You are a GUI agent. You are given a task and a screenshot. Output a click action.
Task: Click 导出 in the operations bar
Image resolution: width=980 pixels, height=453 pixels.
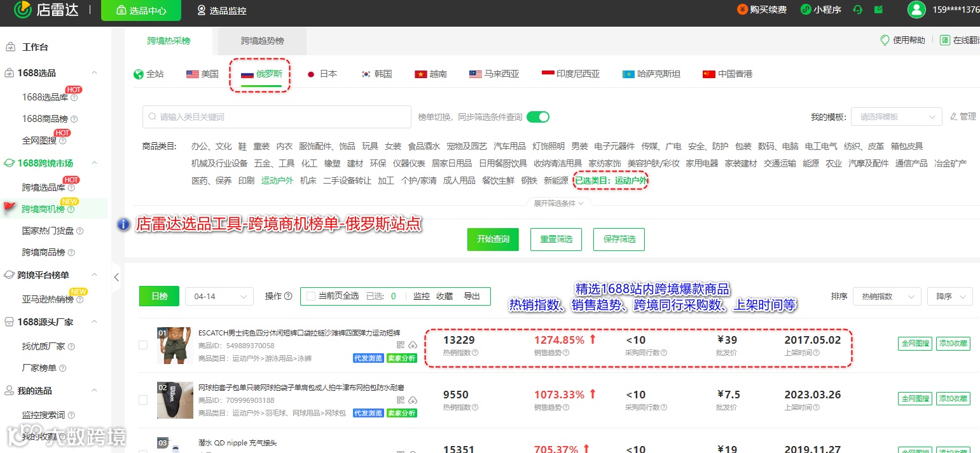[472, 296]
